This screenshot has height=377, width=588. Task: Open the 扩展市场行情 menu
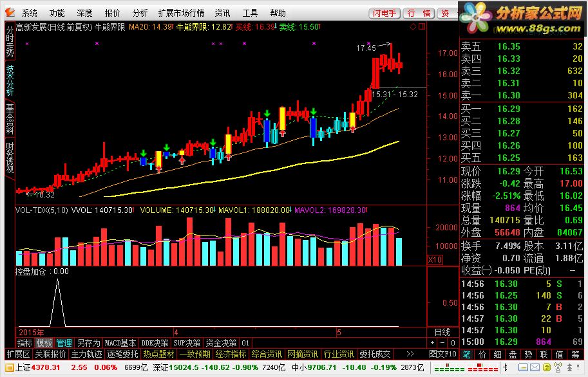pos(182,13)
